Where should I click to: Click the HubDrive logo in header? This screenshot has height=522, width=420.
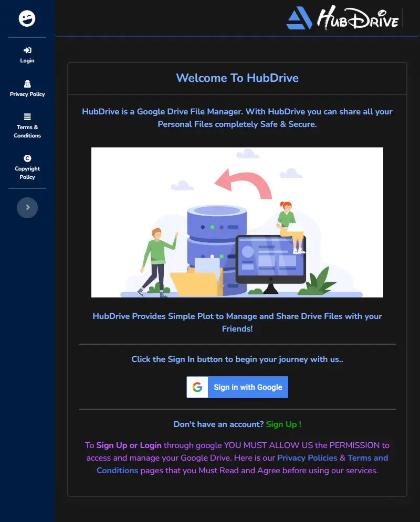click(x=343, y=18)
